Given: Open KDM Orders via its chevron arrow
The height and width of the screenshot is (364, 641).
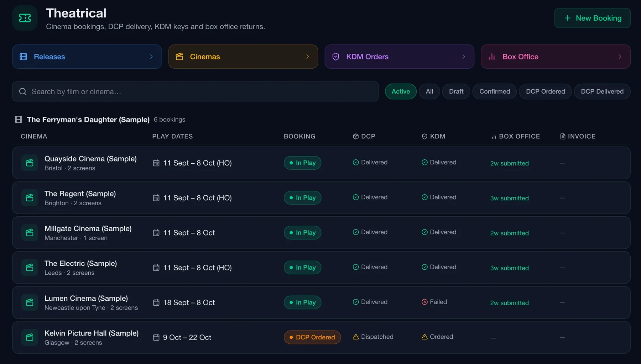Looking at the screenshot, I should point(464,57).
